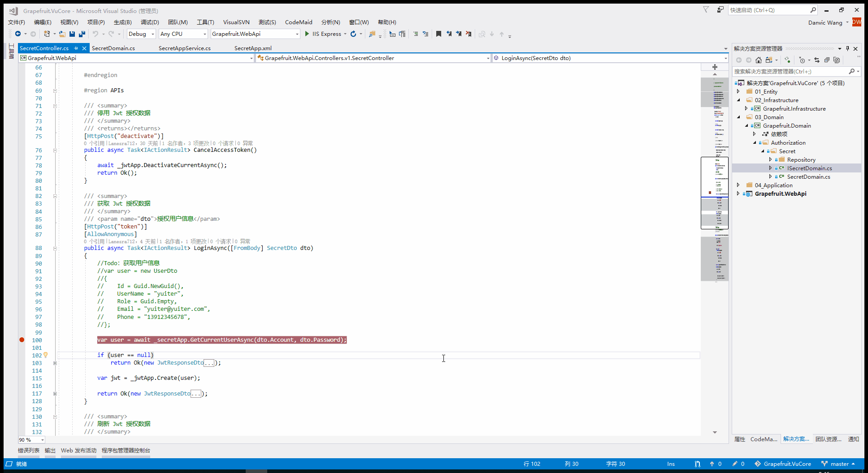Expand the 01_Entity folder node
The height and width of the screenshot is (473, 868).
coord(738,91)
